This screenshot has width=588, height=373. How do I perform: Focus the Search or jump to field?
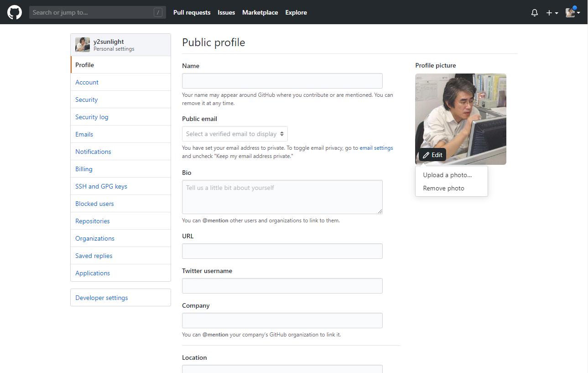click(x=91, y=12)
